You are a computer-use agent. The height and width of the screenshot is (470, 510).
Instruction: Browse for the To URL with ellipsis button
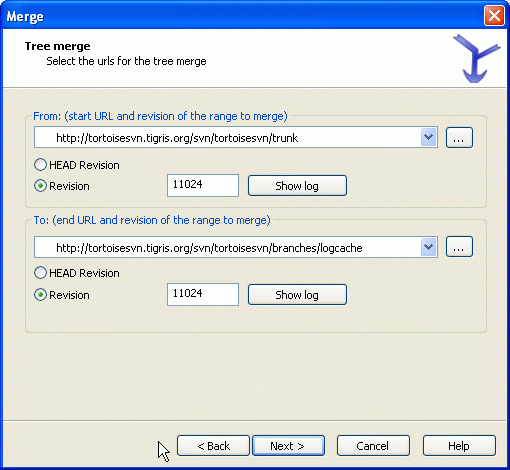459,247
